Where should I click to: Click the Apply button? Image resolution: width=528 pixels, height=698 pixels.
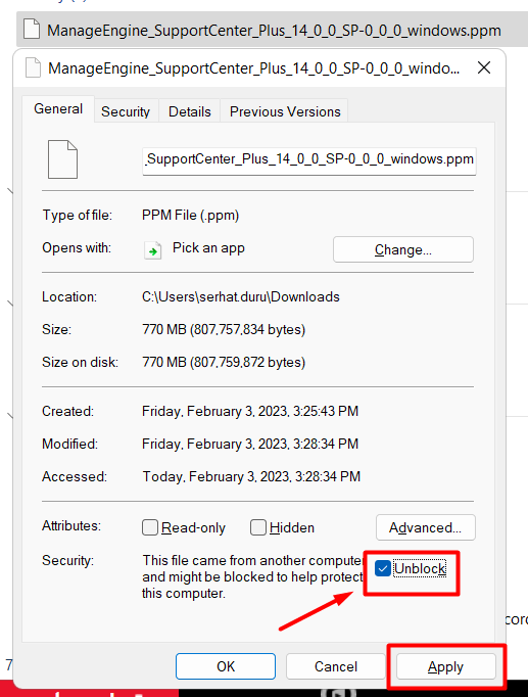tap(446, 666)
